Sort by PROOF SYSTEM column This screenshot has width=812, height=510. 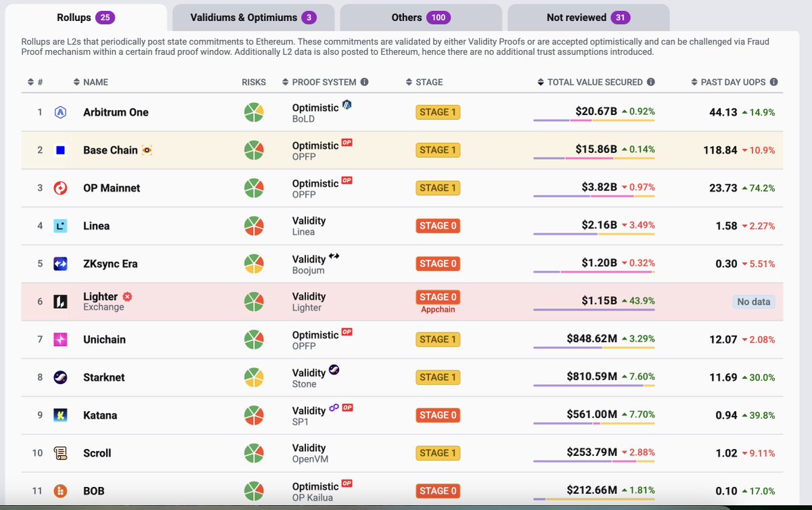point(319,82)
